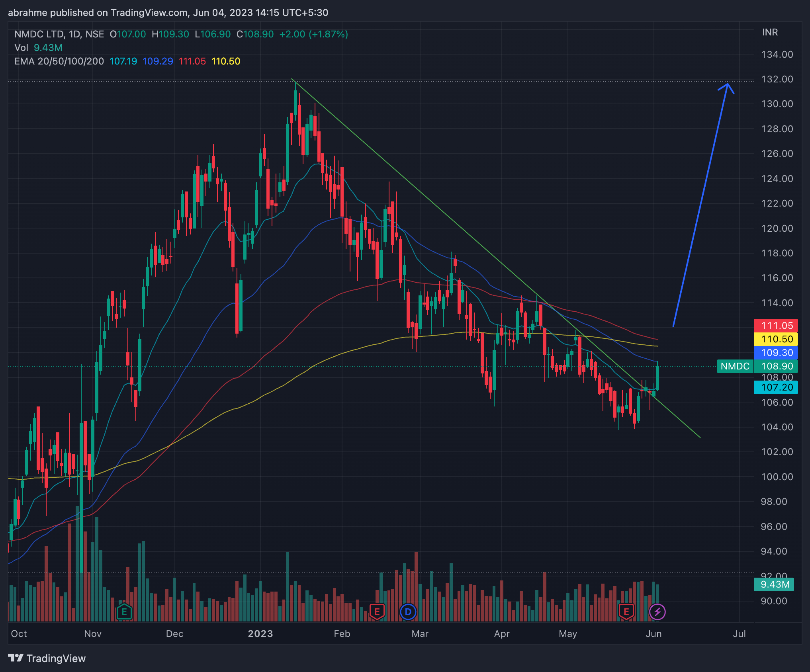810x672 pixels.
Task: Click the EMA 200 value 110.50 in legend
Action: click(x=226, y=61)
